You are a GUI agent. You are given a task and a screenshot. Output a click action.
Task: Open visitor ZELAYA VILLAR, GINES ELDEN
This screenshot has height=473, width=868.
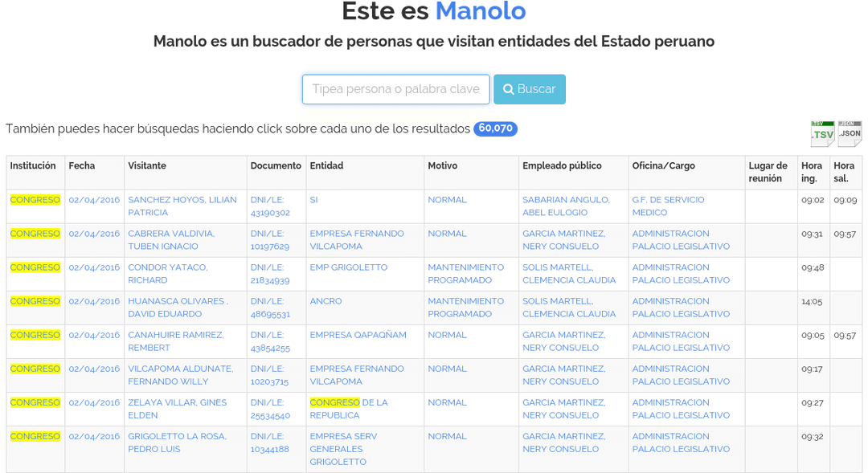pyautogui.click(x=177, y=408)
